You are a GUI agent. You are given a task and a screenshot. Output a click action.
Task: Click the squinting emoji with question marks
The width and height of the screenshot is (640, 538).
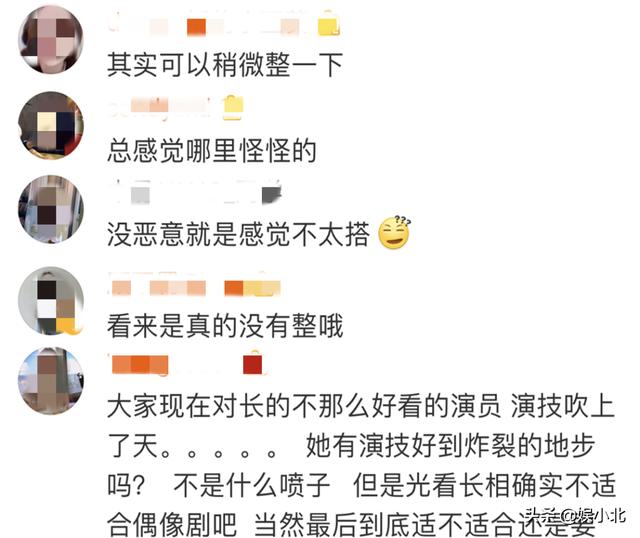pos(394,232)
